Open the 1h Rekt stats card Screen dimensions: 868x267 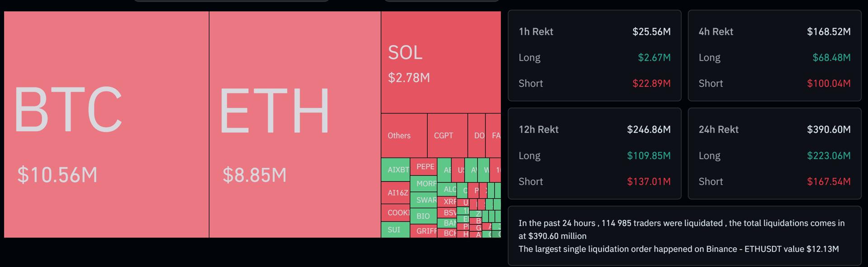594,56
